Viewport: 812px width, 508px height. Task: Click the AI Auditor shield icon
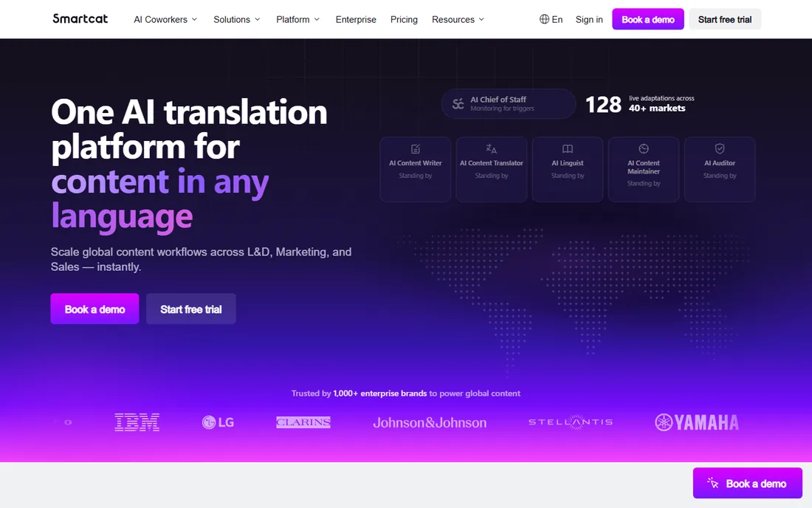(720, 148)
